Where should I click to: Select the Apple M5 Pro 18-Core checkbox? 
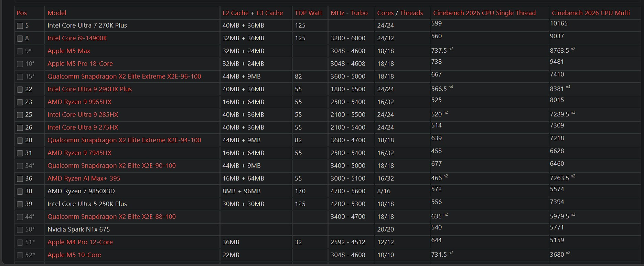20,64
